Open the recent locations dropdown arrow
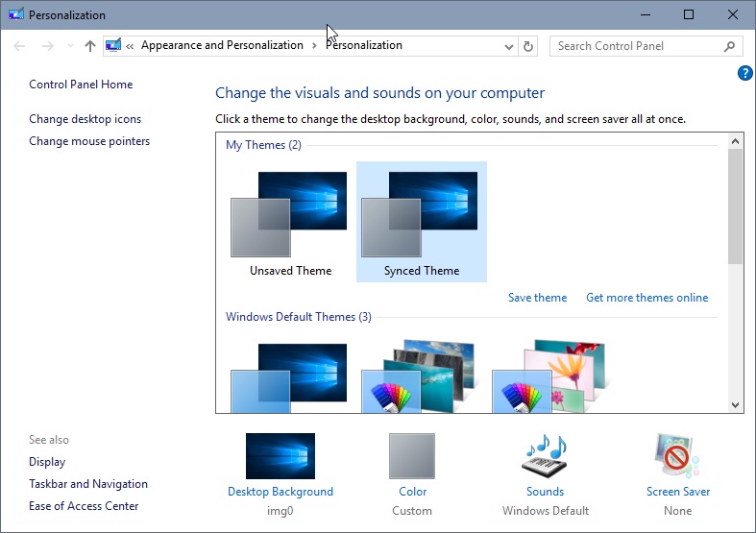756x533 pixels. click(70, 46)
